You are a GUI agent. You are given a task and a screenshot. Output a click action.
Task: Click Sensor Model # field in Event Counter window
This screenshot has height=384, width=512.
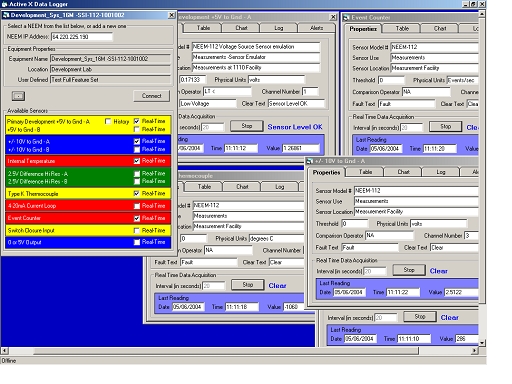(x=434, y=47)
